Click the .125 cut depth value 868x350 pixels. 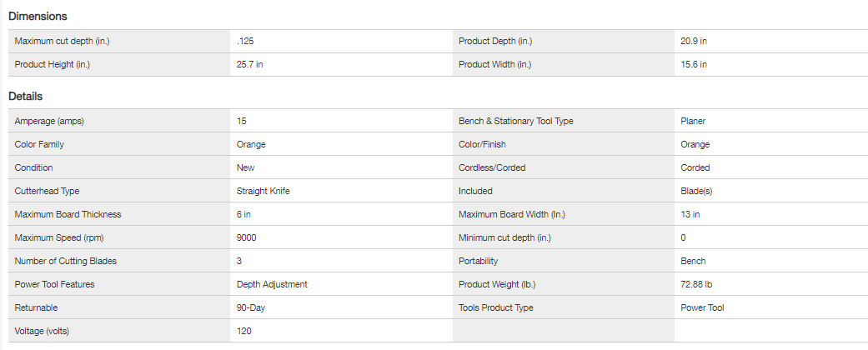246,41
